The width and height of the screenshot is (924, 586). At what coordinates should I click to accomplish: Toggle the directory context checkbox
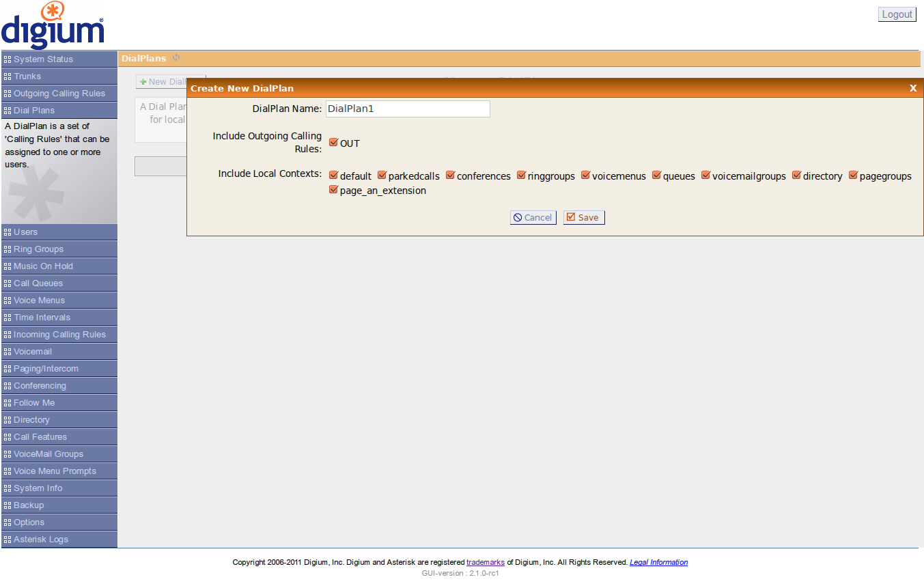[797, 176]
